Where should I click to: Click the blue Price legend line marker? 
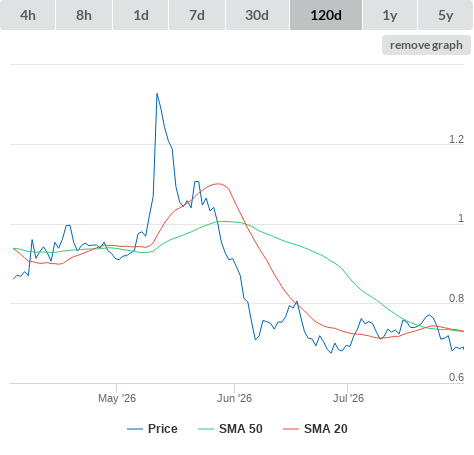pos(135,429)
